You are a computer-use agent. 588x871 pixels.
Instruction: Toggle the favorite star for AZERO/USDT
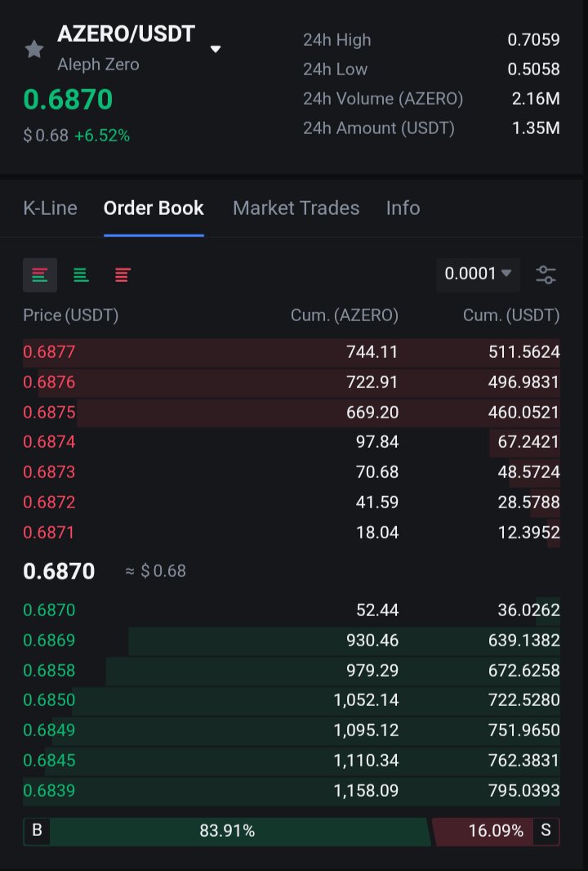tap(34, 50)
